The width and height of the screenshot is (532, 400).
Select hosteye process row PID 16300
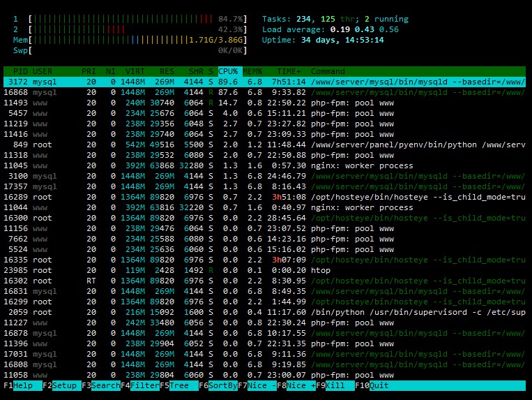pos(264,218)
